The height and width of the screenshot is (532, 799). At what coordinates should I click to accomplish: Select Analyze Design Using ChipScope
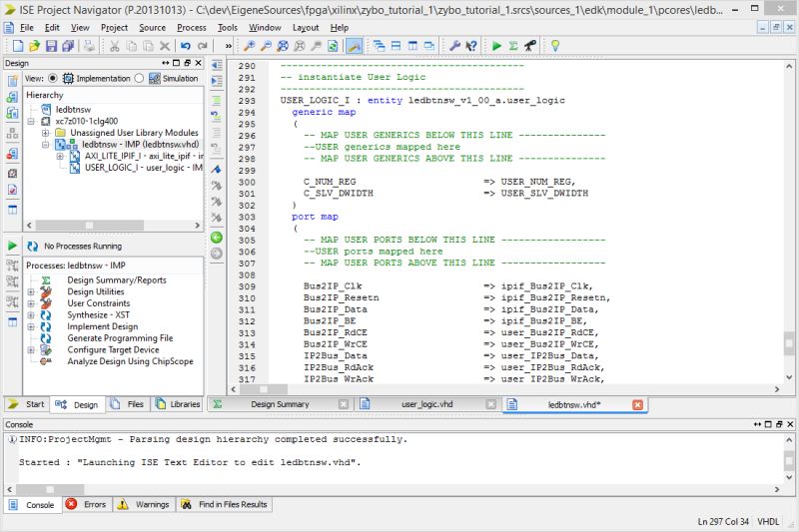pyautogui.click(x=131, y=361)
